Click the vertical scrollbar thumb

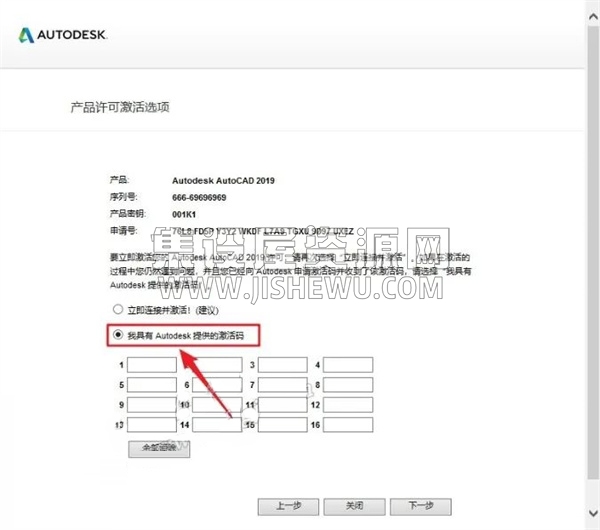click(x=593, y=251)
